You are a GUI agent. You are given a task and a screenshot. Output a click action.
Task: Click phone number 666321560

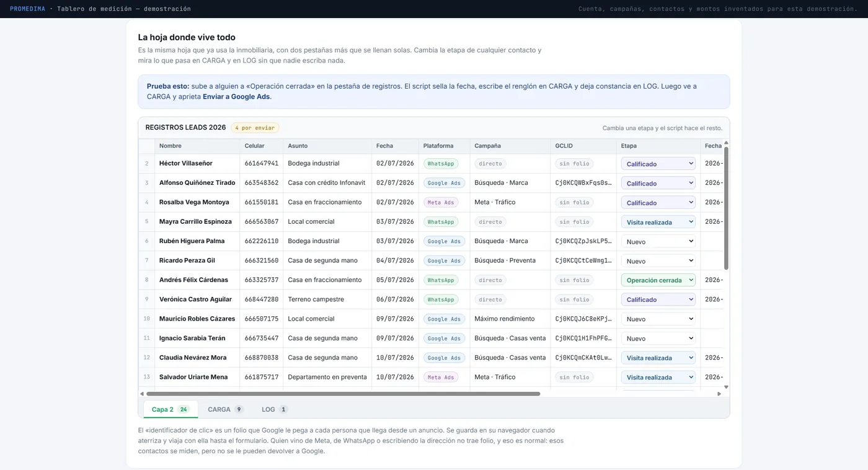(x=262, y=260)
